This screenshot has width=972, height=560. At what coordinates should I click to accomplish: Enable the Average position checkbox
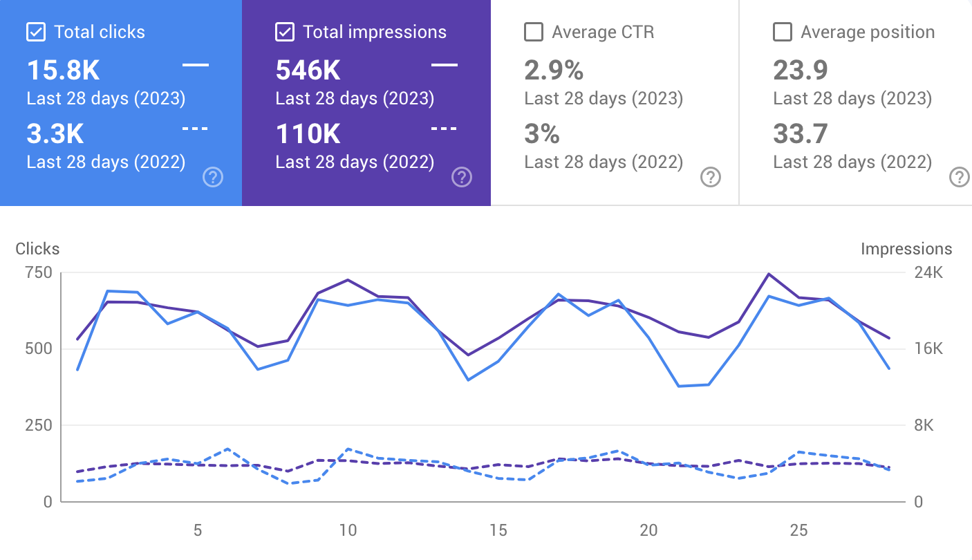point(782,31)
